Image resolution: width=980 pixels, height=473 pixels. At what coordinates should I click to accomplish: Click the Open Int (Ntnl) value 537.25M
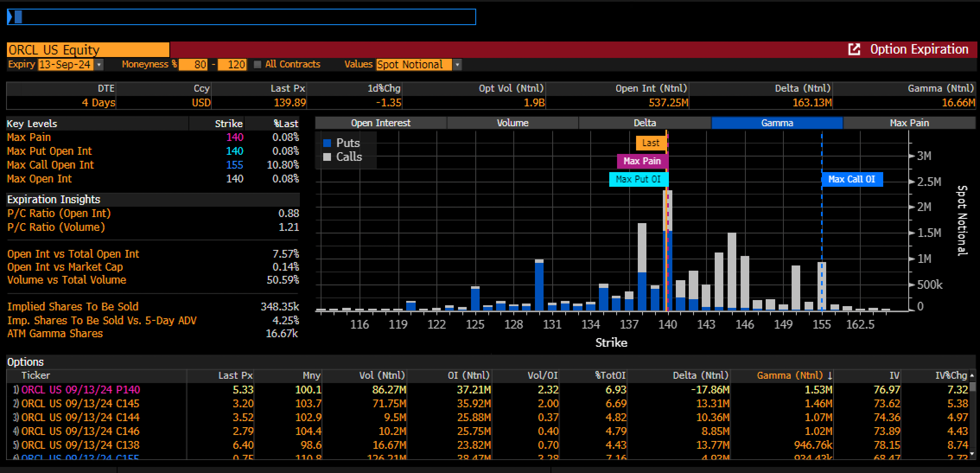668,103
